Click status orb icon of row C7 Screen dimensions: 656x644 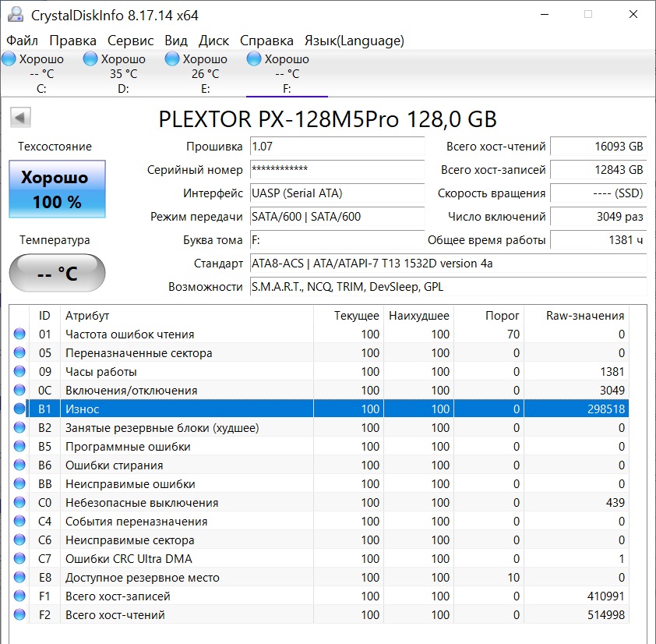point(19,558)
